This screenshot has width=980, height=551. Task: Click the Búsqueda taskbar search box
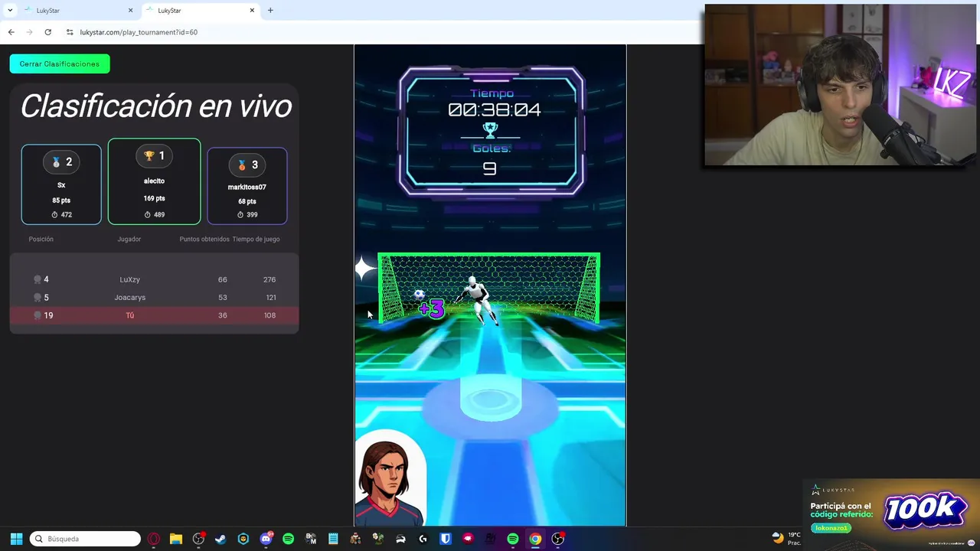pyautogui.click(x=85, y=539)
